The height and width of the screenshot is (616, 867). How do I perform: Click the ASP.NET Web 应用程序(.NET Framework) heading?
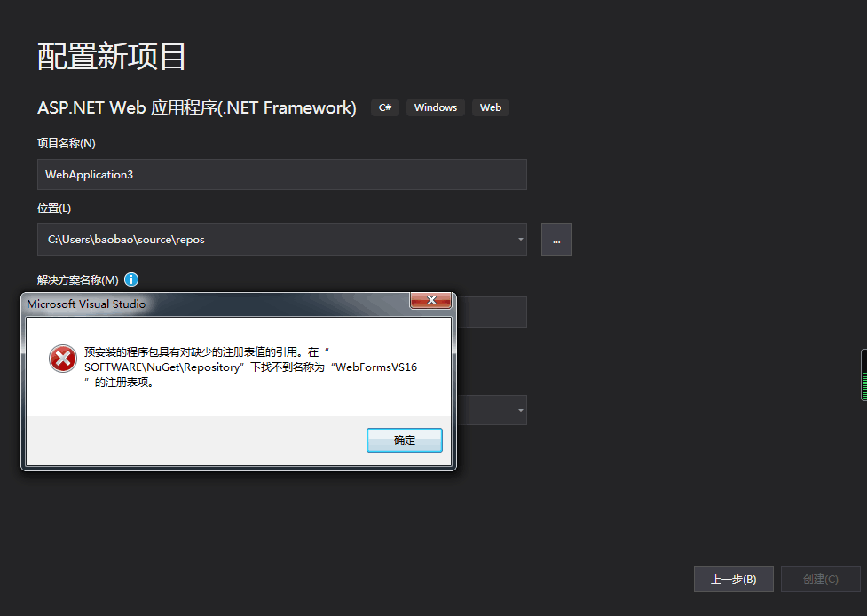(x=196, y=107)
